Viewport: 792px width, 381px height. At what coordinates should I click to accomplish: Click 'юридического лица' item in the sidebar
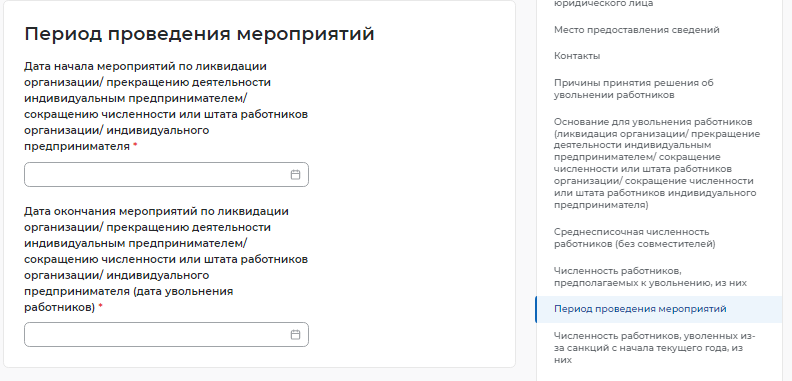pos(604,4)
